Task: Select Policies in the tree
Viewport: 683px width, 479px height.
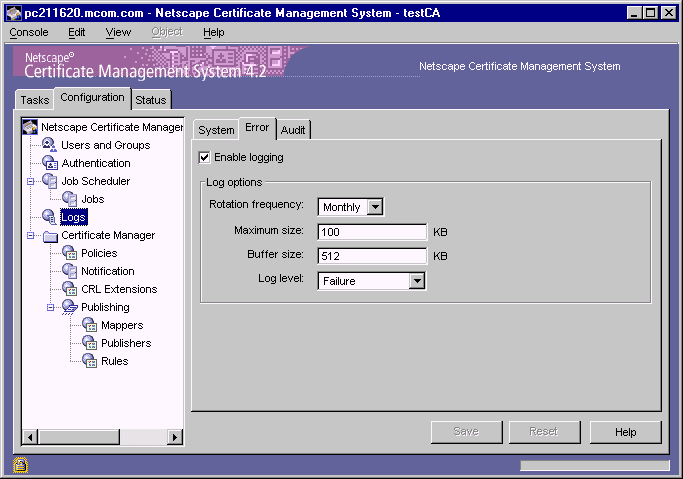Action: [x=99, y=253]
